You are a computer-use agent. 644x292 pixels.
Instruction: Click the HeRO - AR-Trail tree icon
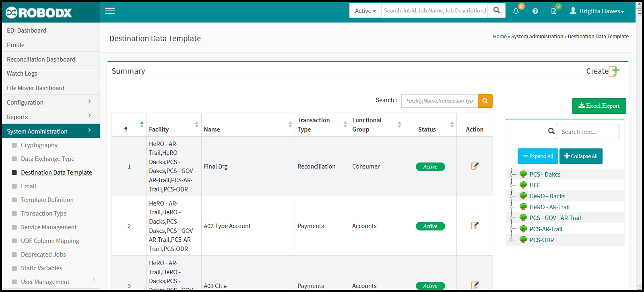point(523,207)
